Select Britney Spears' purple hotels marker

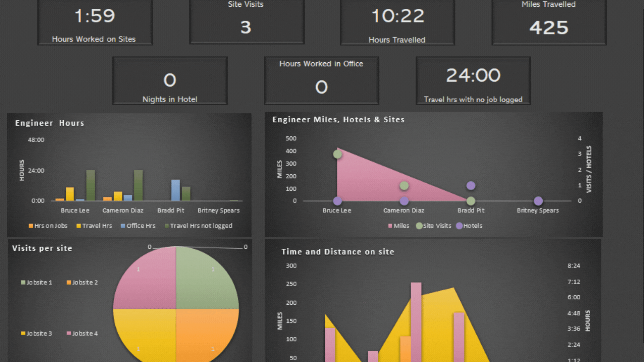(538, 201)
